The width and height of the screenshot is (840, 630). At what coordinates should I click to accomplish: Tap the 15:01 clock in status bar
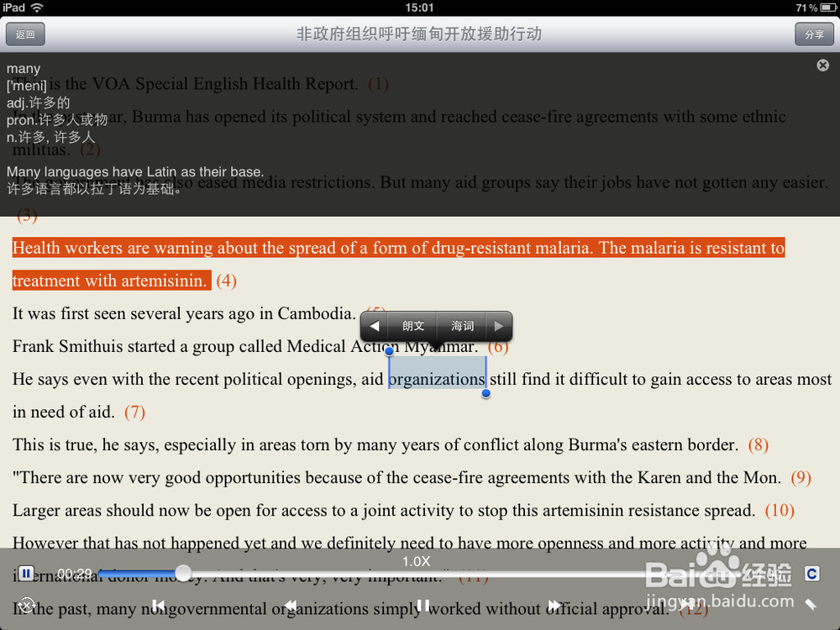[x=419, y=8]
